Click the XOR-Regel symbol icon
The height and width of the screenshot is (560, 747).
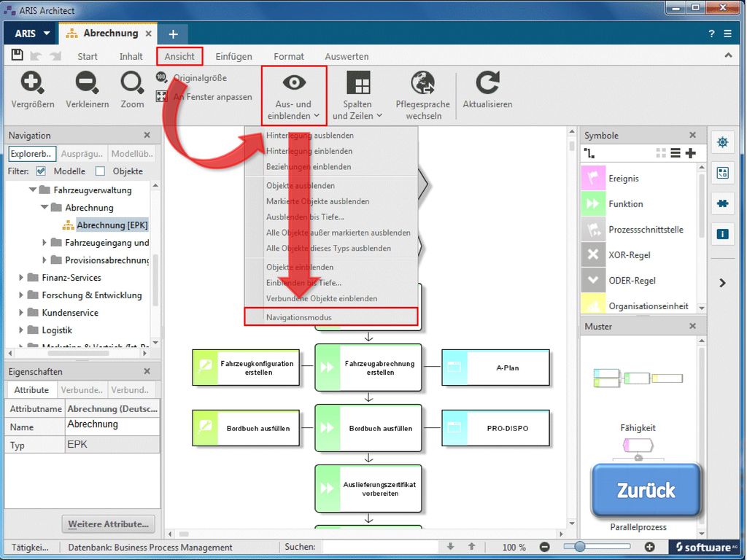click(x=593, y=254)
